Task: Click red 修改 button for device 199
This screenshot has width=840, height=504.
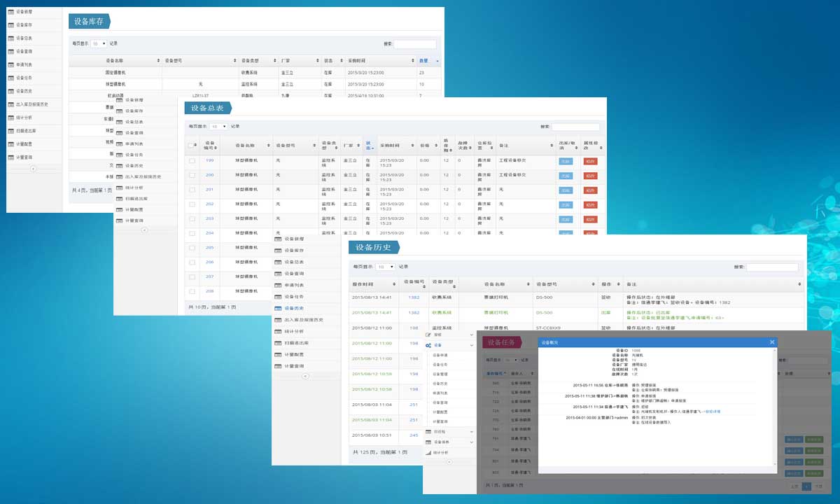Action: pos(590,161)
